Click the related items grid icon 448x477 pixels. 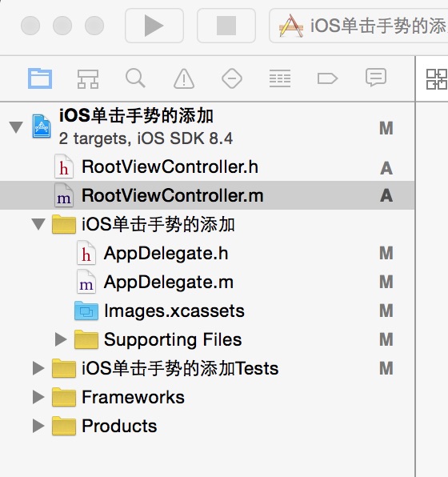pyautogui.click(x=437, y=79)
